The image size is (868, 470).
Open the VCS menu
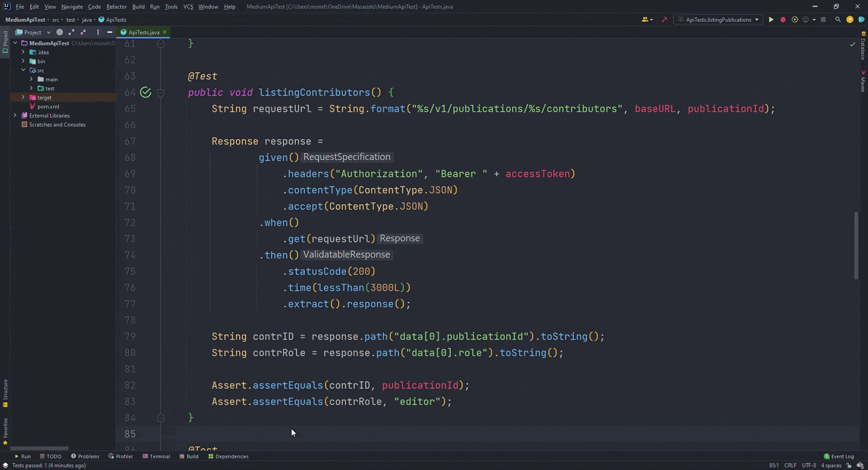pos(188,7)
